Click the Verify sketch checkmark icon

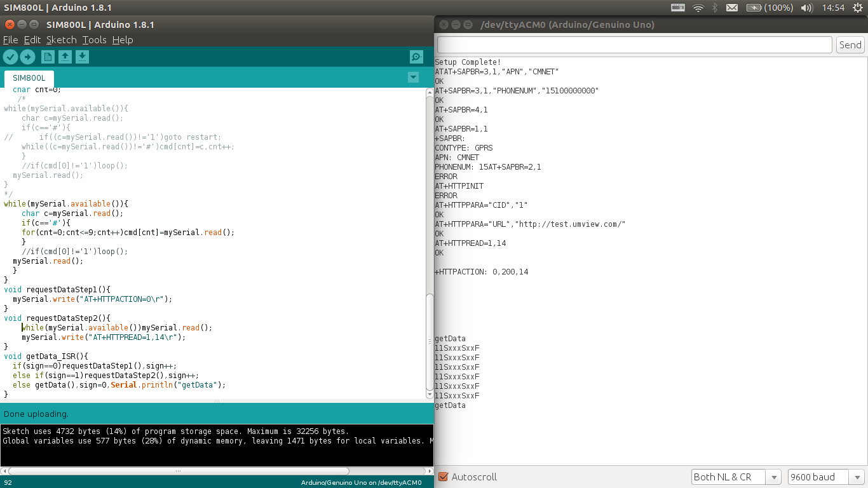10,57
